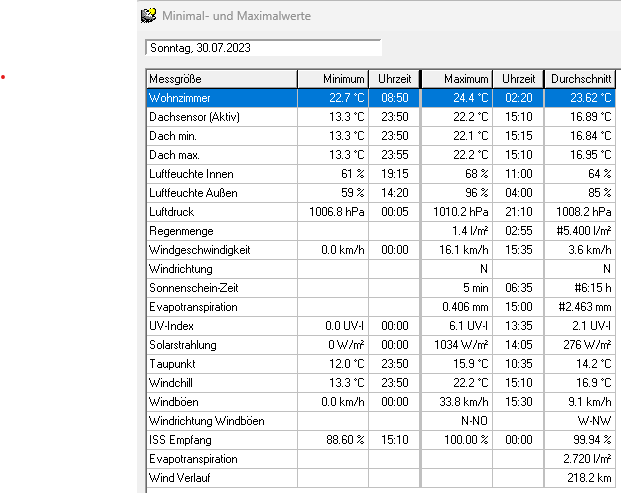Click the weather app icon in title bar

pyautogui.click(x=148, y=15)
